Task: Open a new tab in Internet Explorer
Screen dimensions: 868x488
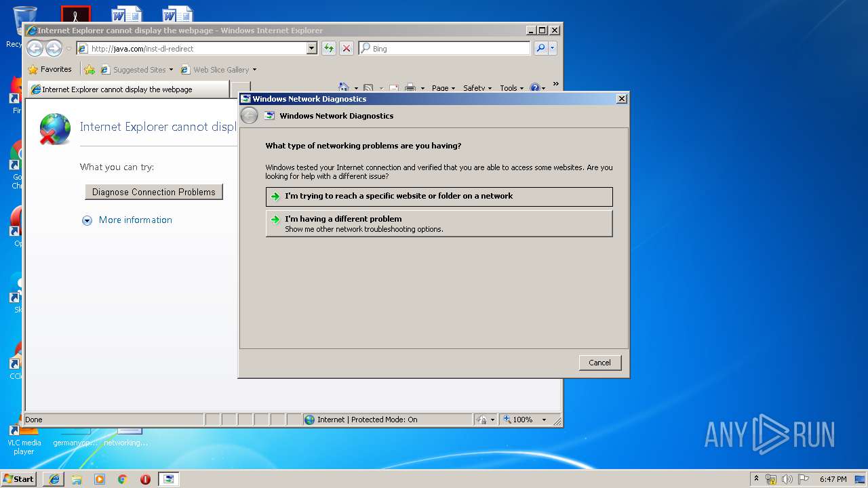Action: [x=241, y=89]
